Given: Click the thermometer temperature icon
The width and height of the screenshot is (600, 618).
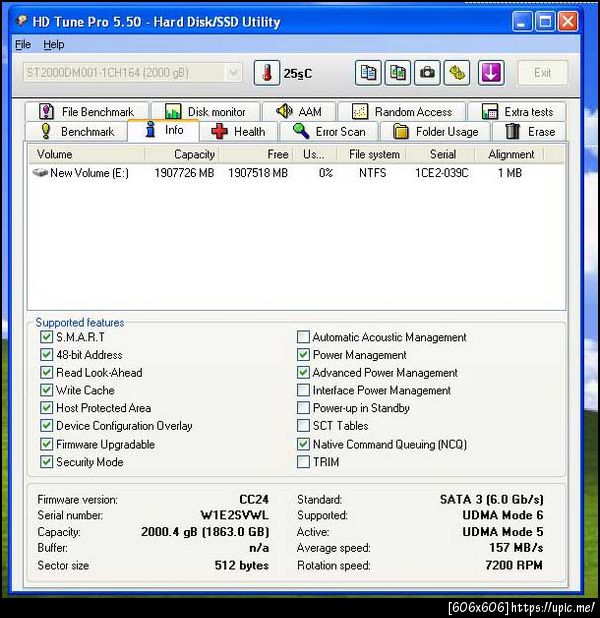Looking at the screenshot, I should pos(267,73).
